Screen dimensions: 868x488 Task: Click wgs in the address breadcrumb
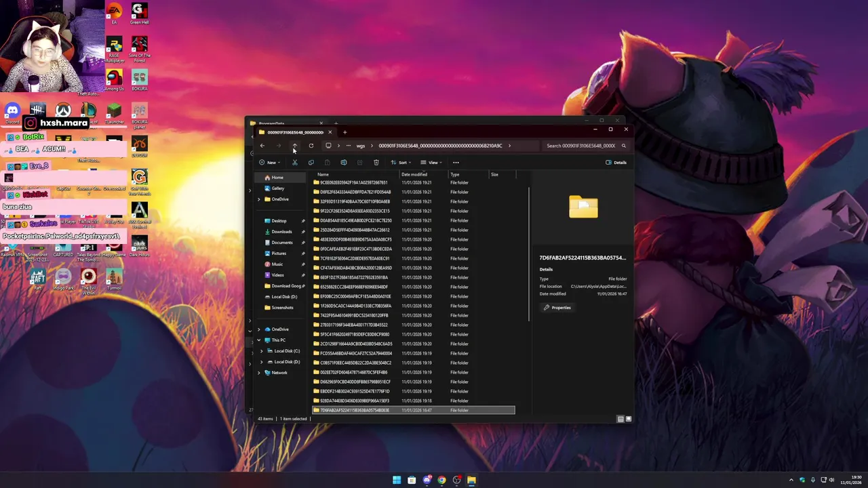361,146
